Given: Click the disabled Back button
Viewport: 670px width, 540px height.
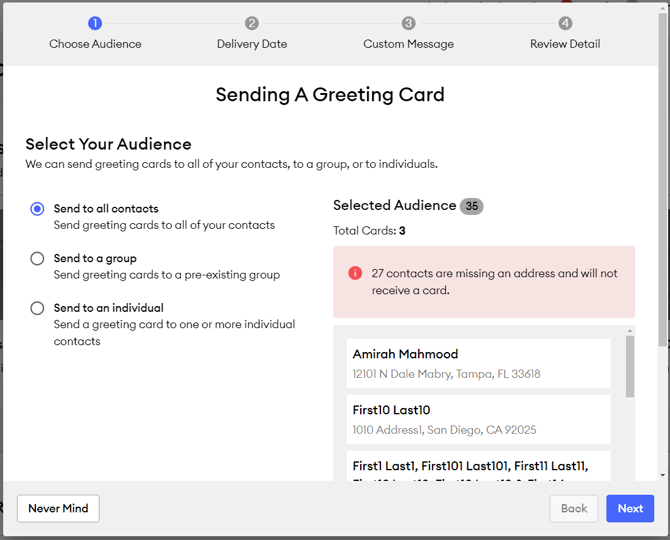Looking at the screenshot, I should 574,508.
